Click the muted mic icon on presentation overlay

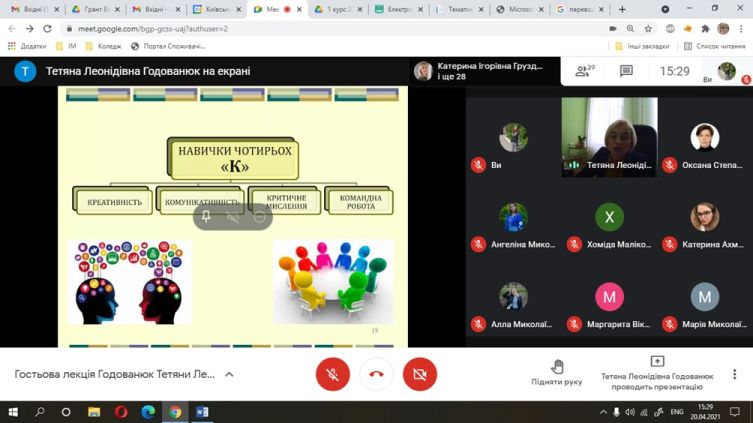coord(233,216)
